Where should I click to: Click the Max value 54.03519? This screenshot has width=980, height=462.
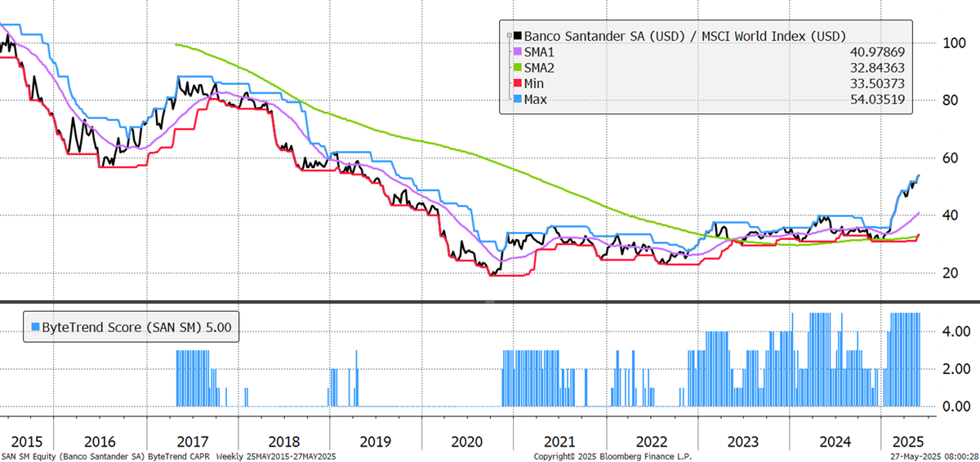(877, 100)
